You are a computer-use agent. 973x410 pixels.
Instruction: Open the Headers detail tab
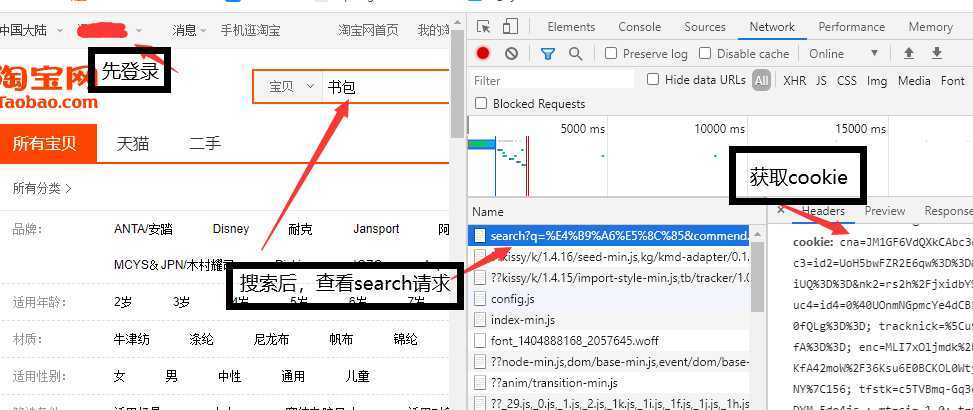[x=823, y=211]
